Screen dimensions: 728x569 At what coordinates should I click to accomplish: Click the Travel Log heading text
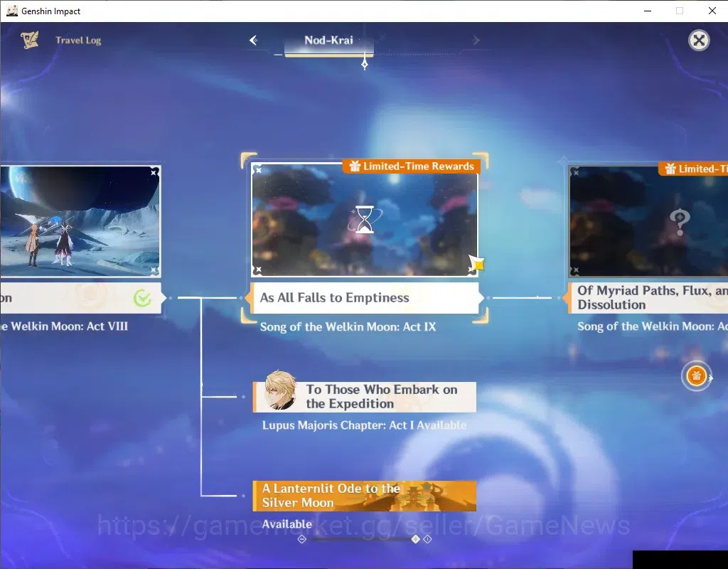click(78, 41)
